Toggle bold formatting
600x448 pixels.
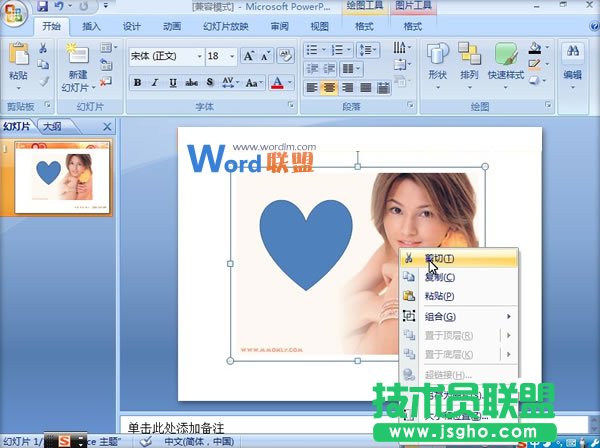pyautogui.click(x=137, y=82)
